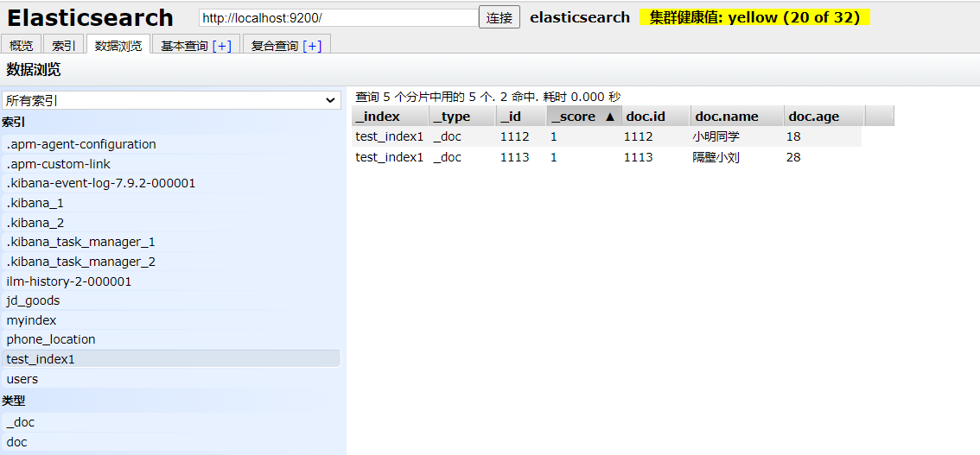Click the doc.id cell 1112
This screenshot has height=455, width=980.
(x=638, y=136)
